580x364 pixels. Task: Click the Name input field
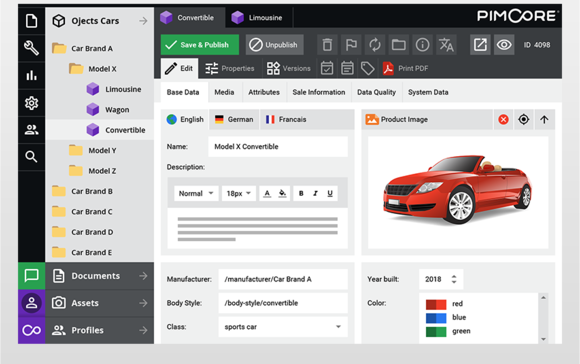278,146
